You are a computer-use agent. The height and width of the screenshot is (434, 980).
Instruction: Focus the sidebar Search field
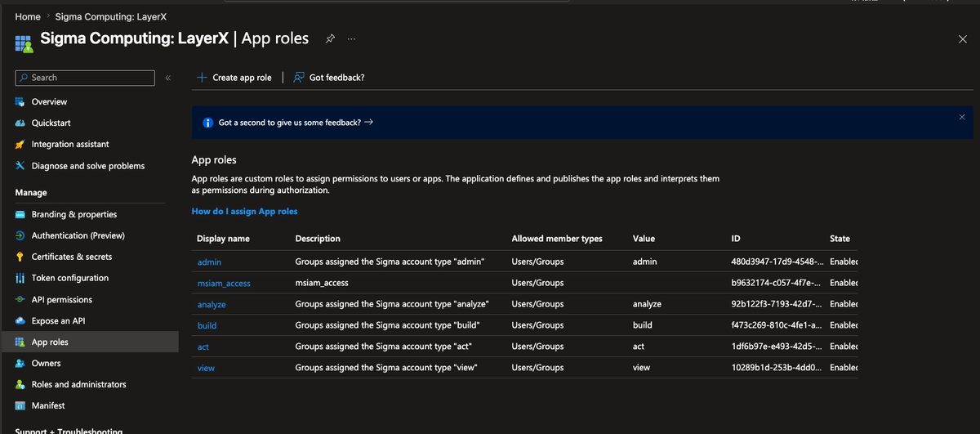click(85, 78)
